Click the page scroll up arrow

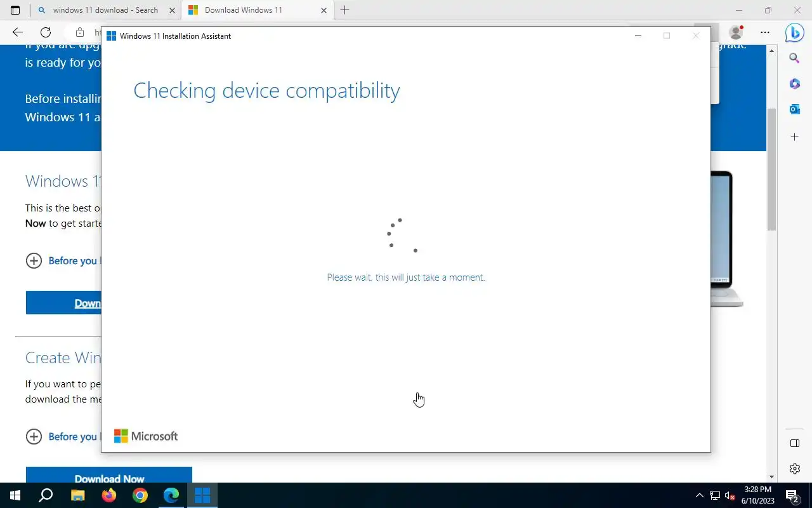(x=772, y=50)
